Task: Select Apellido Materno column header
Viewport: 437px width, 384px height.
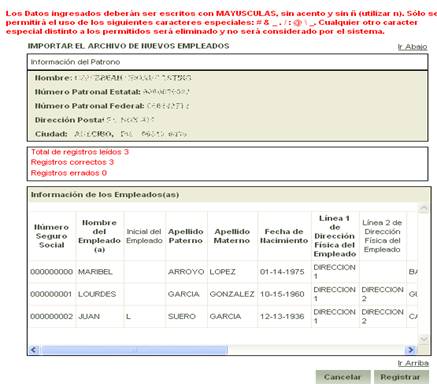Action: [232, 236]
